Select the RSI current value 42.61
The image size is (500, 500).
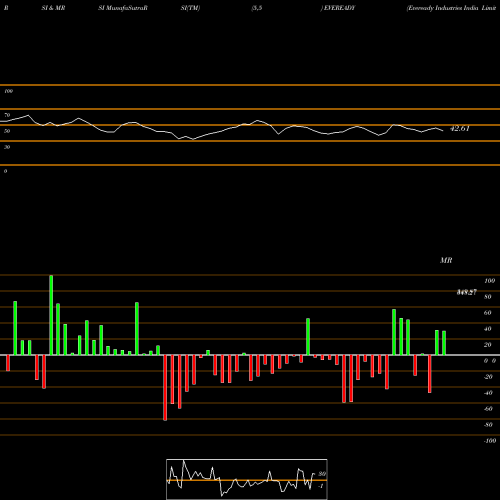pyautogui.click(x=460, y=128)
